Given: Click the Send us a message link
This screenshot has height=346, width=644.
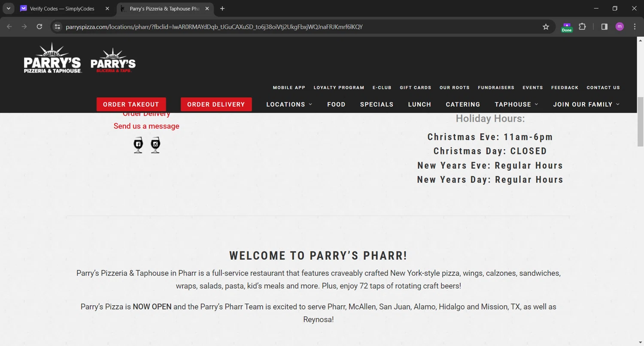Looking at the screenshot, I should [146, 126].
